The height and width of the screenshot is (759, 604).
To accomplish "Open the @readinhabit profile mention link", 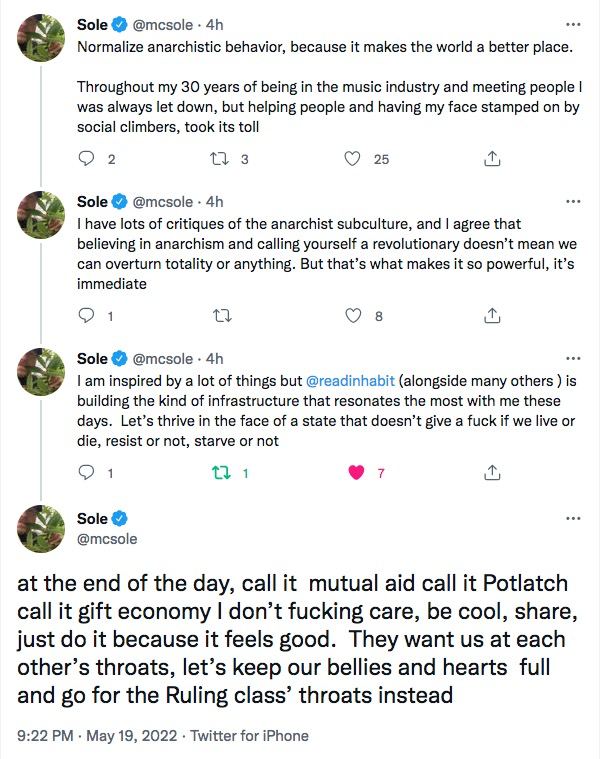I will click(x=347, y=381).
